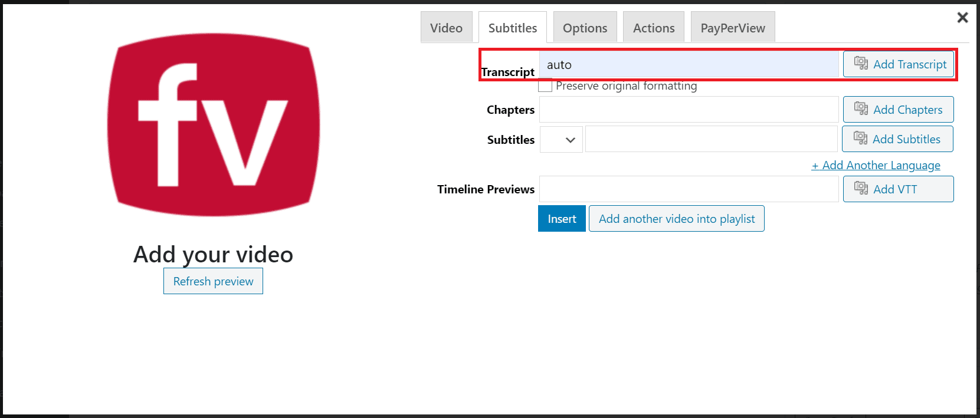Focus the Transcript input field
The image size is (980, 418).
coord(689,64)
